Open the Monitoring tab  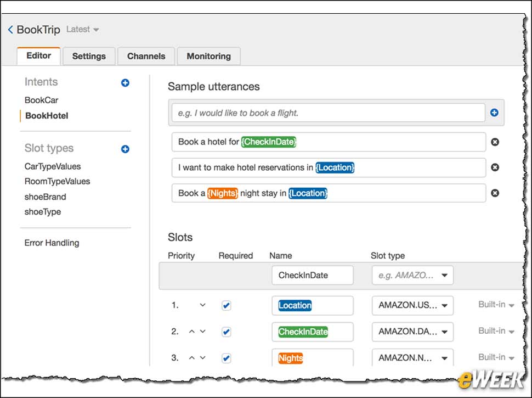point(208,56)
